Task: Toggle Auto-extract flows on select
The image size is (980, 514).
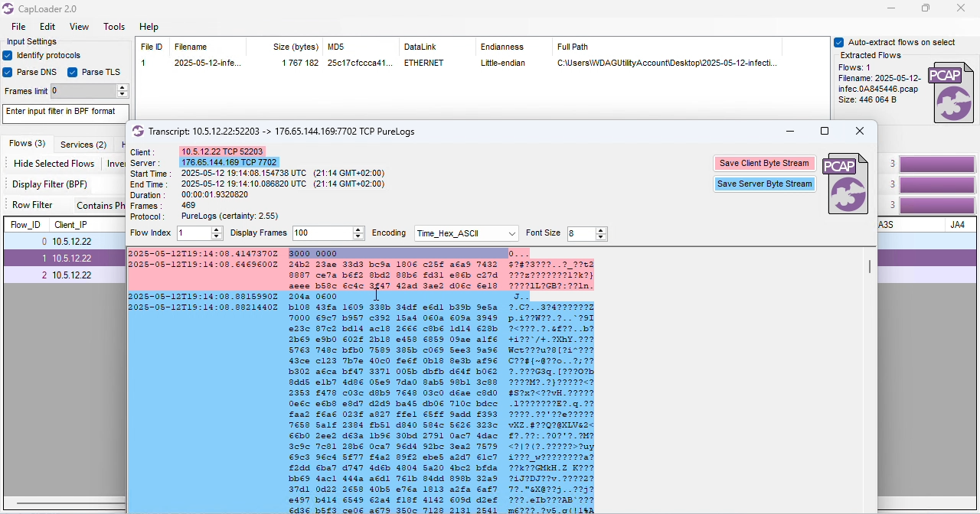Action: pos(839,43)
